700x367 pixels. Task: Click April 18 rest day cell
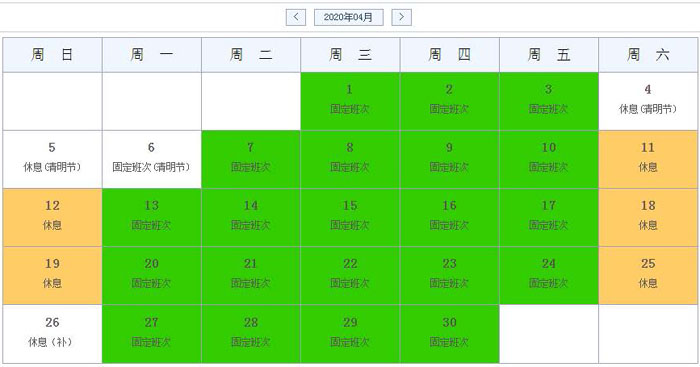point(648,217)
